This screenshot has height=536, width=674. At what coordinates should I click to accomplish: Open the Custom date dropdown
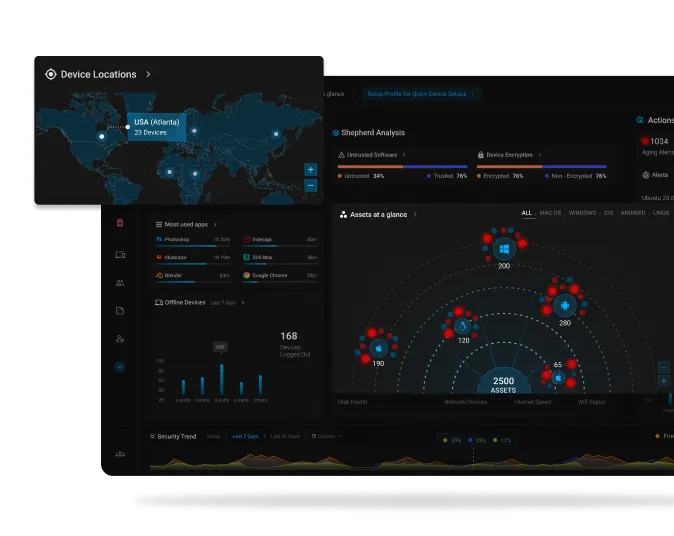pos(326,436)
